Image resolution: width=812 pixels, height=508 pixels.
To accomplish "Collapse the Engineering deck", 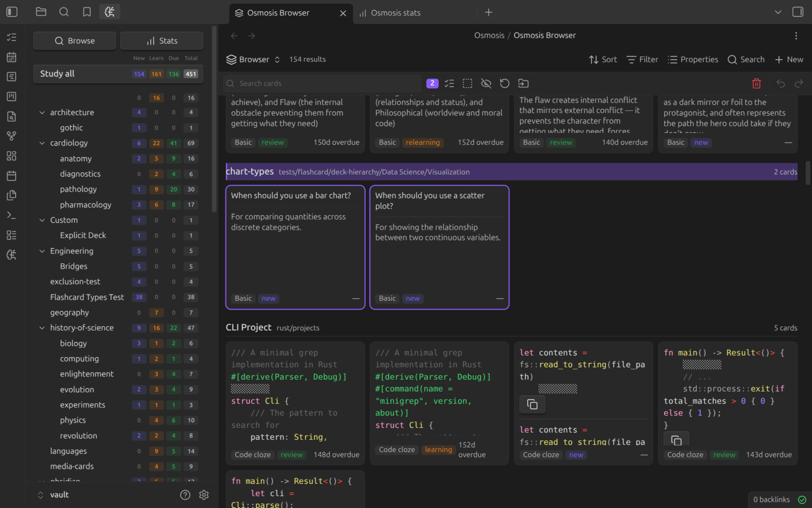I will coord(42,251).
